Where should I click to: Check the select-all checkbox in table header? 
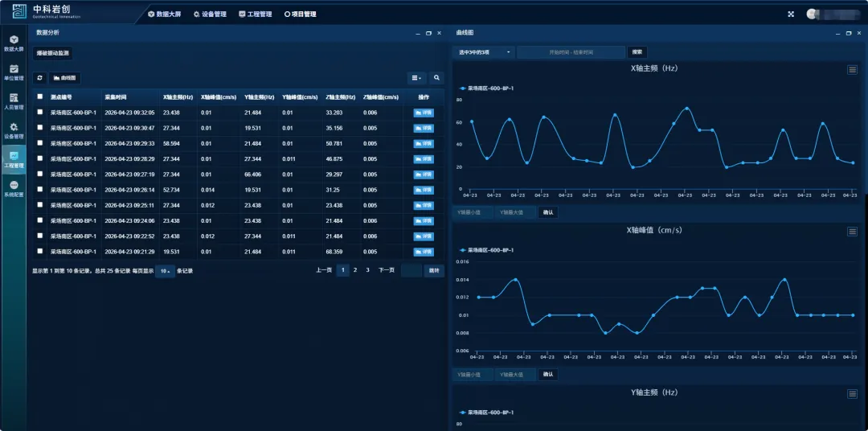point(39,97)
